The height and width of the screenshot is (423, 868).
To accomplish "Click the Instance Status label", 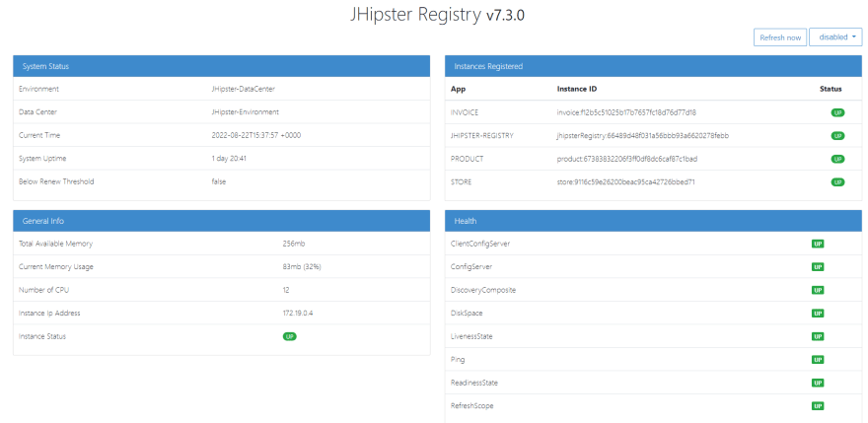I will (42, 336).
